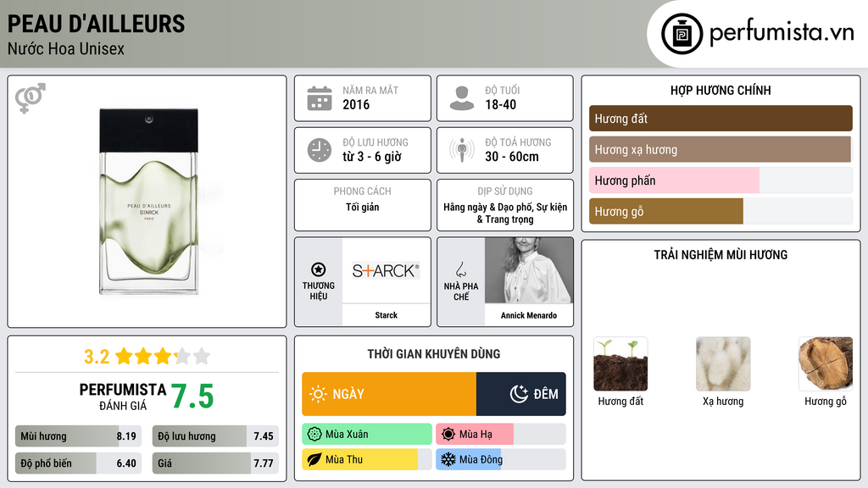The width and height of the screenshot is (868, 488).
Task: Click the longevity value từ 3 - 6 giờ
Action: pos(372,157)
